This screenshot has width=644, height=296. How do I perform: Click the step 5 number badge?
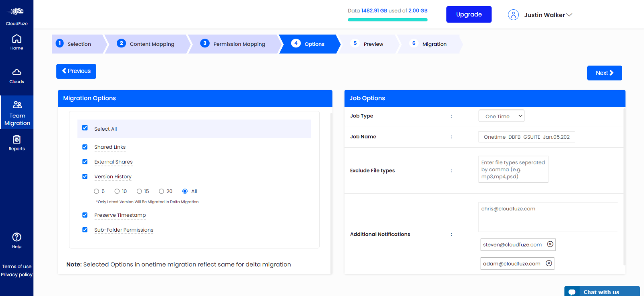click(x=355, y=43)
